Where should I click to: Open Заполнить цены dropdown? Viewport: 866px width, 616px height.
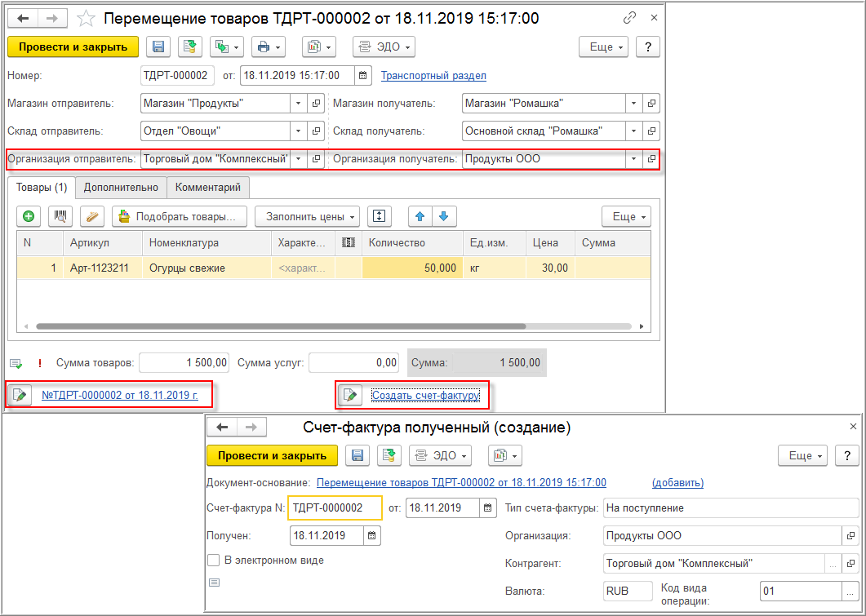(x=307, y=216)
